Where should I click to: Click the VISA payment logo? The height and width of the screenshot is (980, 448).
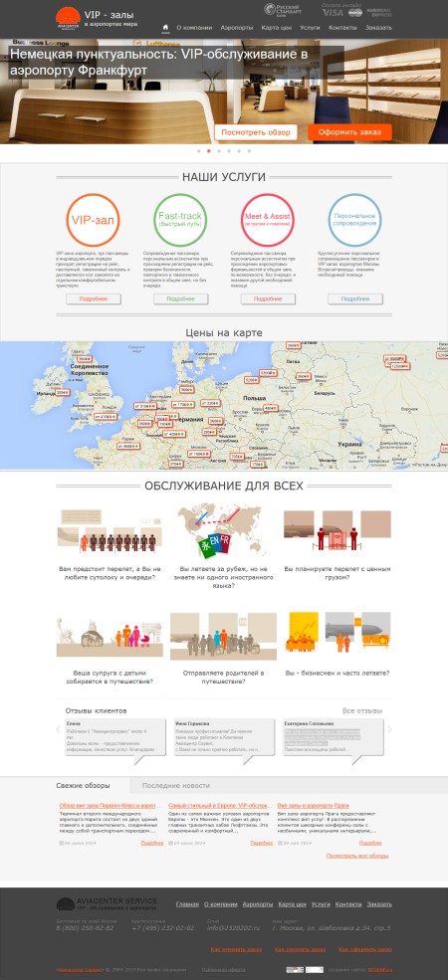(333, 13)
